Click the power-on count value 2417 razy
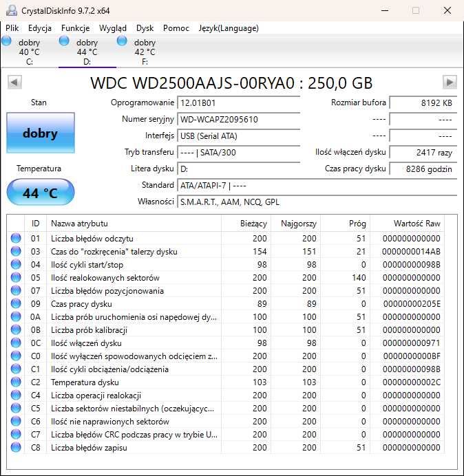 pyautogui.click(x=423, y=153)
